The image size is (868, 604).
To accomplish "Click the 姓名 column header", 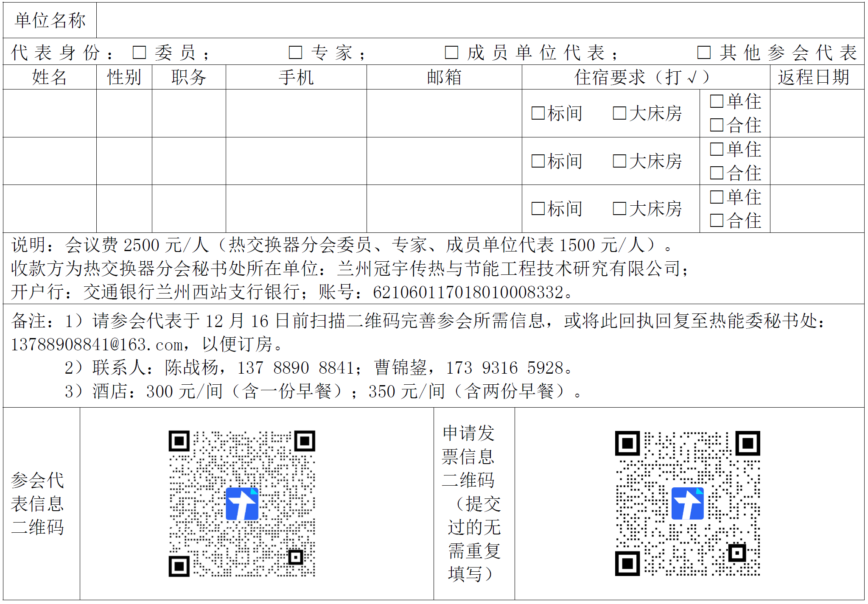I will pos(50,77).
